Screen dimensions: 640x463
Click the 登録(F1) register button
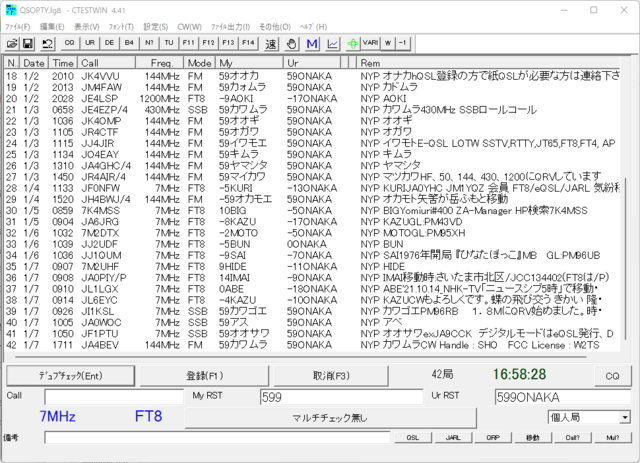tap(204, 376)
